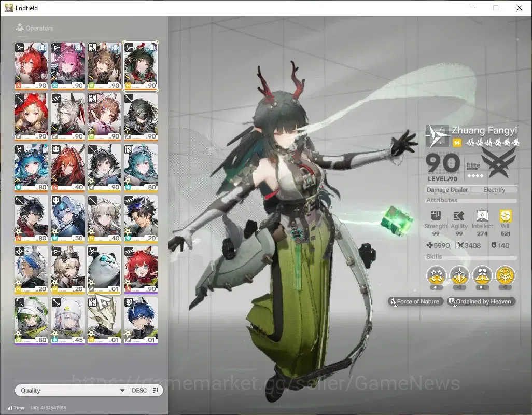Select the long white-haired level 90 operator
Image resolution: width=532 pixels, height=415 pixels.
tap(67, 117)
